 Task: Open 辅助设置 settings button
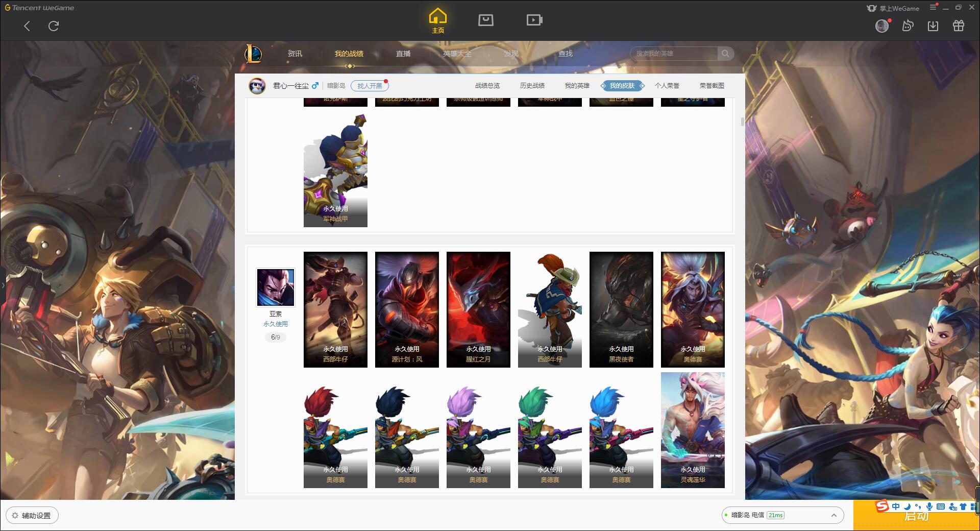[x=32, y=516]
